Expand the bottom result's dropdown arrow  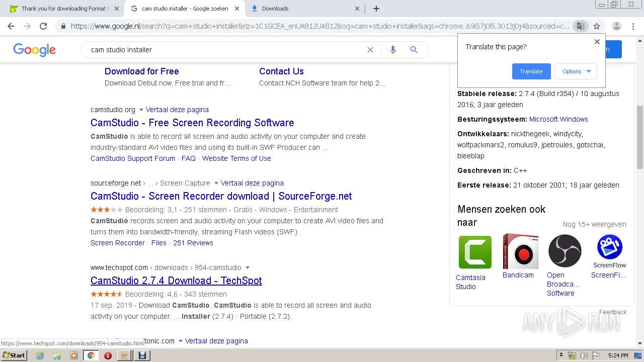click(x=180, y=341)
